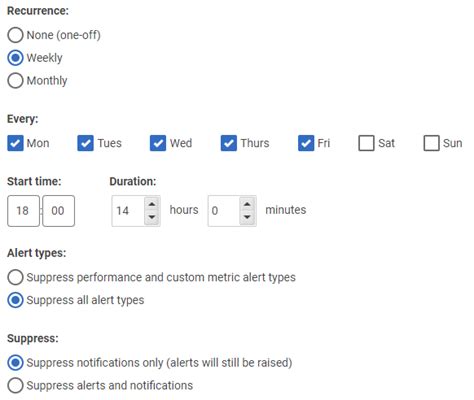Increase duration minutes with up arrow

(247, 204)
